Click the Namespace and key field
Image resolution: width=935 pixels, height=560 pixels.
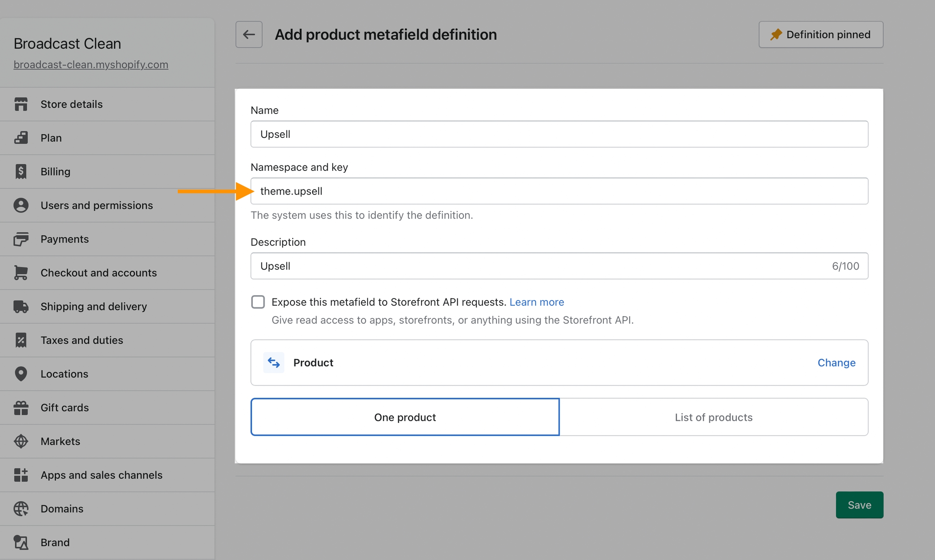coord(559,191)
